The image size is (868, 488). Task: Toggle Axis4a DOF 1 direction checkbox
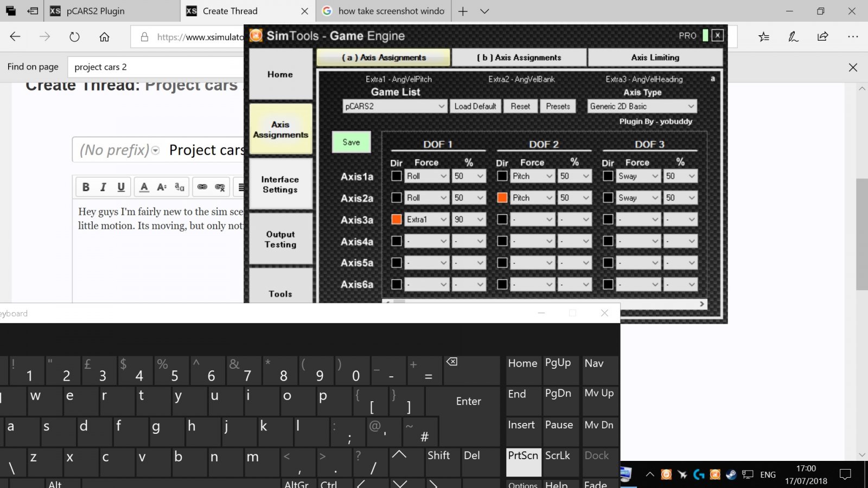tap(397, 241)
